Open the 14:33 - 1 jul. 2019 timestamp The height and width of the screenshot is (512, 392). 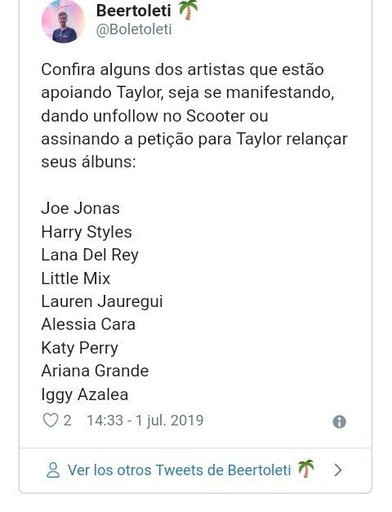(145, 420)
